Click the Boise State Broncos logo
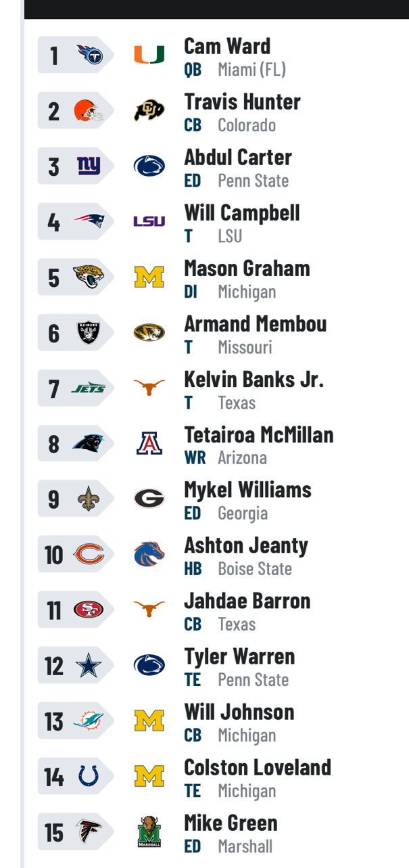Image resolution: width=409 pixels, height=868 pixels. tap(149, 555)
